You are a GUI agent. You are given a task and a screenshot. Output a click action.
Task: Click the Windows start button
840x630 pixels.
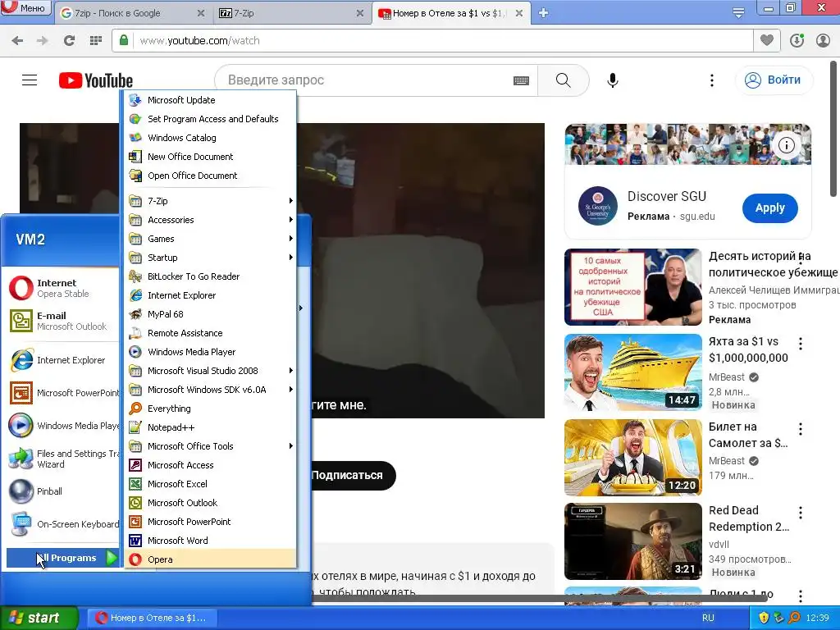pos(39,618)
